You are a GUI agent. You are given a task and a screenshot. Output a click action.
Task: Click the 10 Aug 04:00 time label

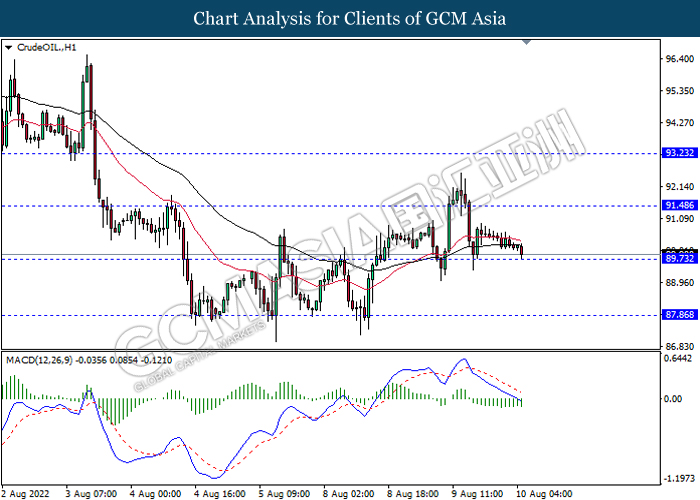click(x=545, y=494)
